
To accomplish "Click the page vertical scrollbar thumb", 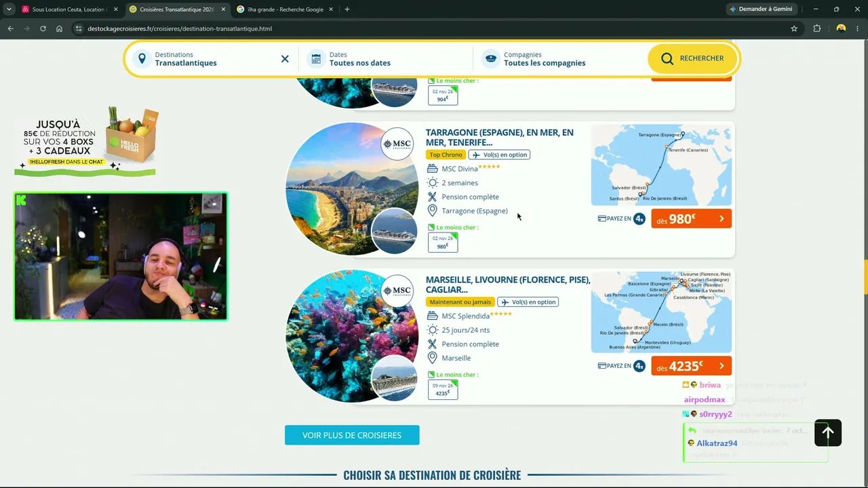I will click(x=865, y=276).
